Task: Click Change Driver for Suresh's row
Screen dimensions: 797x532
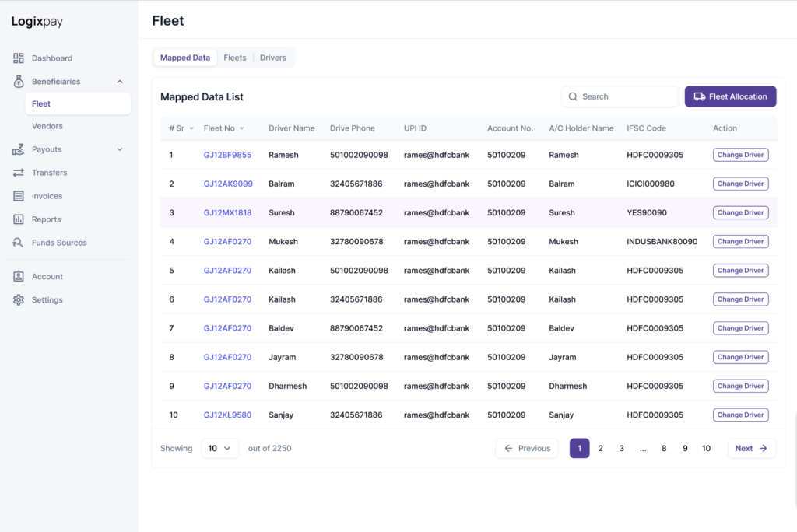Action: coord(740,212)
